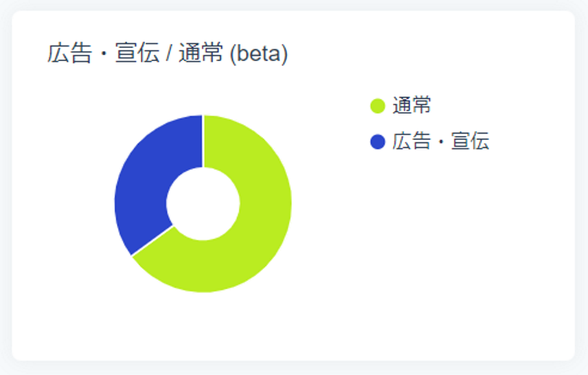
Task: Click the green 通常 legend dot
Action: coord(378,105)
